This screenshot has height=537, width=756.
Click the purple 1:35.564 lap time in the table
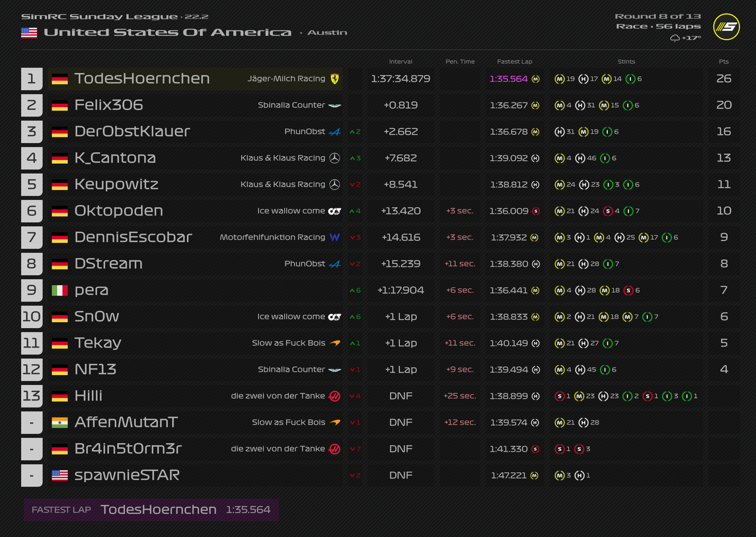[x=509, y=79]
